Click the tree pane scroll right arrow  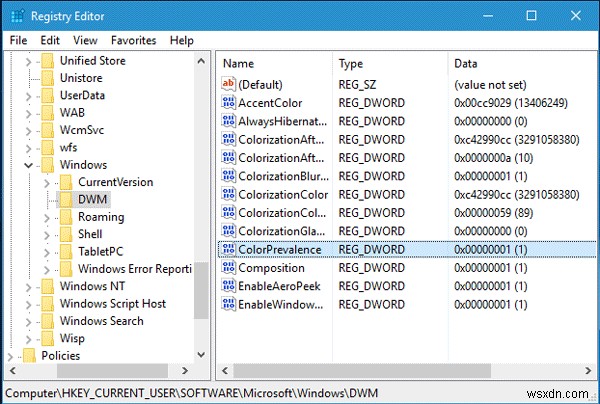[x=185, y=370]
